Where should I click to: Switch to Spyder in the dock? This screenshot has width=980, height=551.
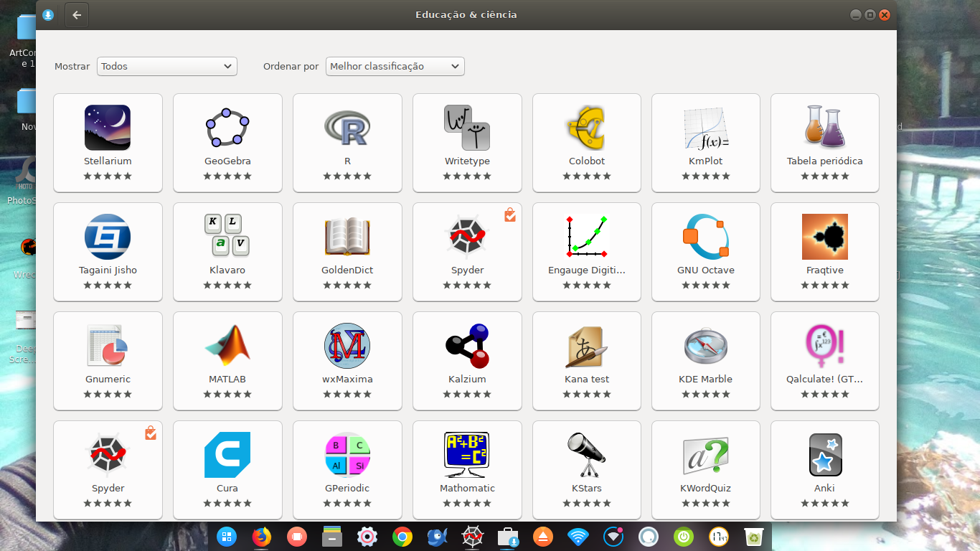pyautogui.click(x=472, y=537)
